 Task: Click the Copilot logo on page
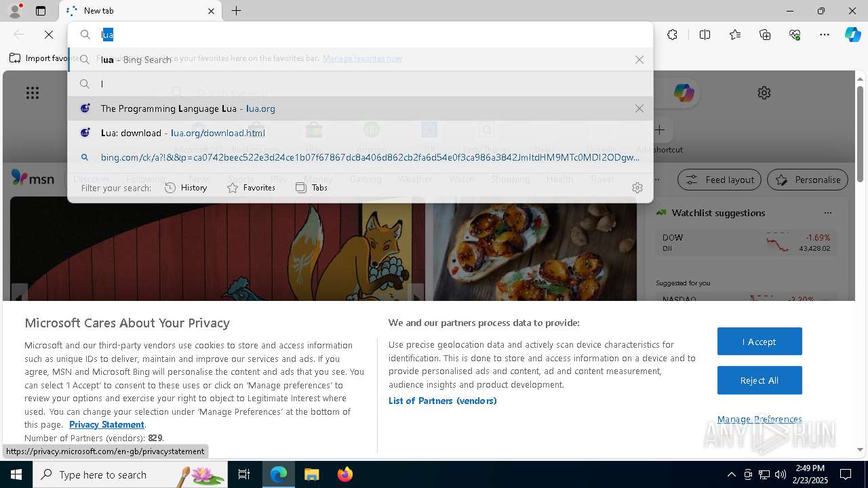[x=684, y=93]
